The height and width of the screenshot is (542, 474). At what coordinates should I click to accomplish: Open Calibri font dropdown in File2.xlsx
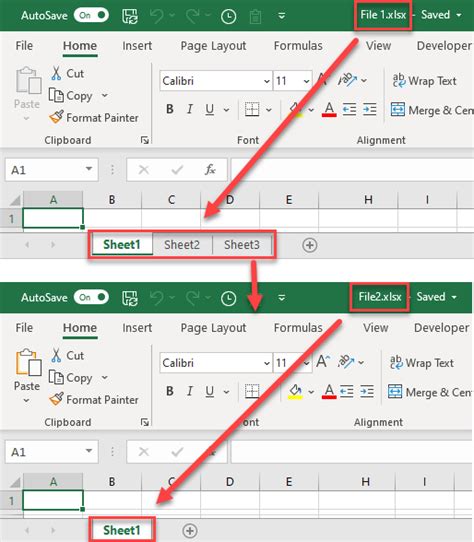pos(267,363)
